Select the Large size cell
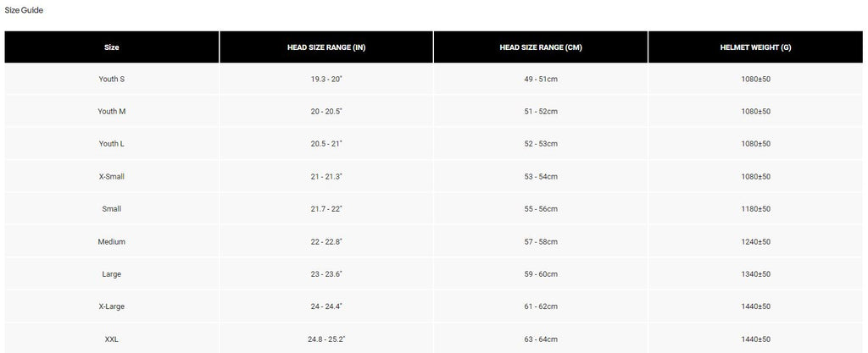The height and width of the screenshot is (353, 868). tap(111, 274)
